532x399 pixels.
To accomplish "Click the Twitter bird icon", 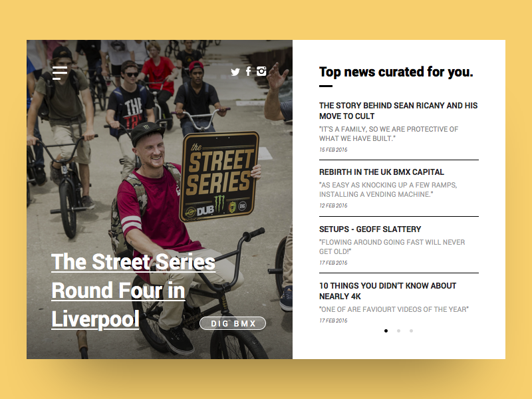I will (x=235, y=72).
